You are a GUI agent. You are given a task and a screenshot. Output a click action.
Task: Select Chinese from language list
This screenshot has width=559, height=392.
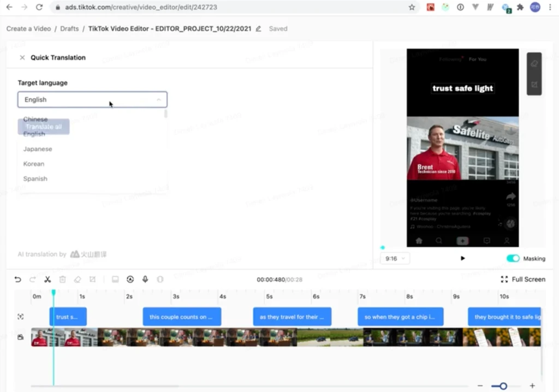(x=35, y=119)
